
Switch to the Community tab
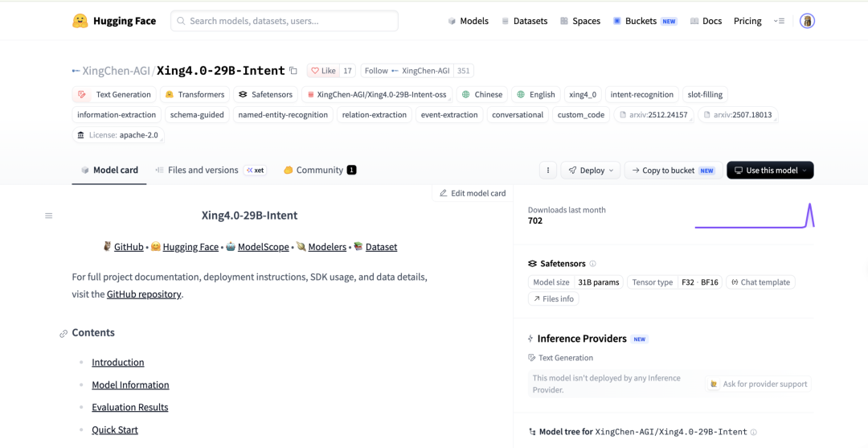319,170
